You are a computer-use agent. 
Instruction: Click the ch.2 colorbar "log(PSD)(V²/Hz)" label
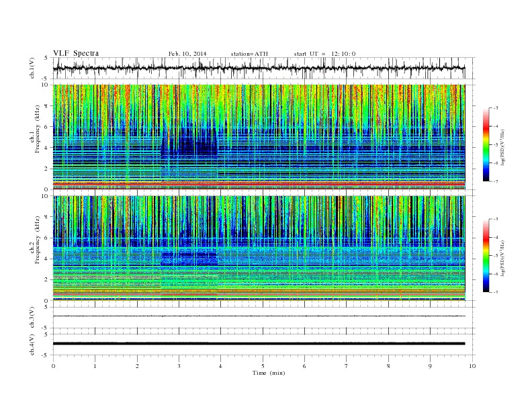502,258
